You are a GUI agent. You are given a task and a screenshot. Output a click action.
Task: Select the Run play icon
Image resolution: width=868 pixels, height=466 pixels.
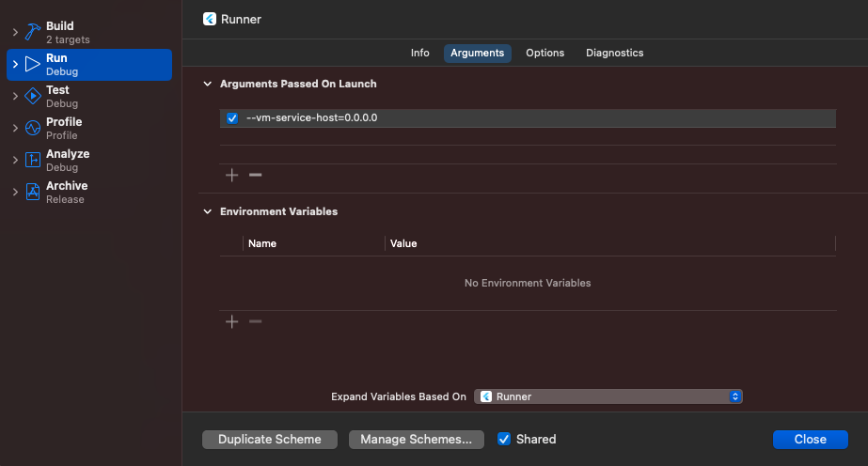coord(32,64)
